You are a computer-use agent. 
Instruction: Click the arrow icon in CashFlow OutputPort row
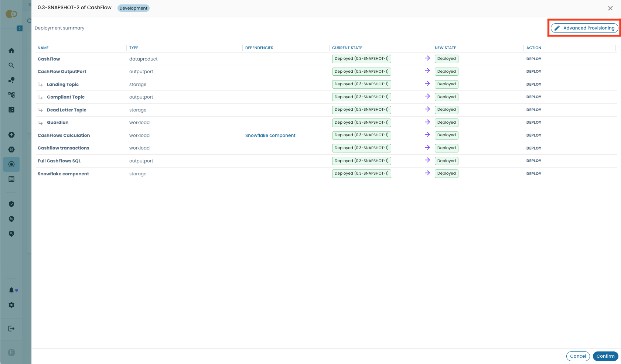pyautogui.click(x=427, y=71)
